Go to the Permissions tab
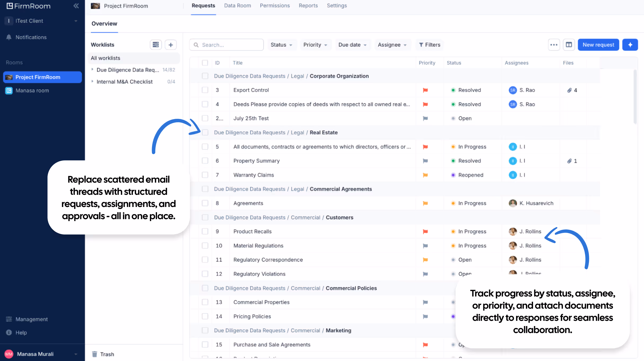Image resolution: width=644 pixels, height=361 pixels. (275, 6)
